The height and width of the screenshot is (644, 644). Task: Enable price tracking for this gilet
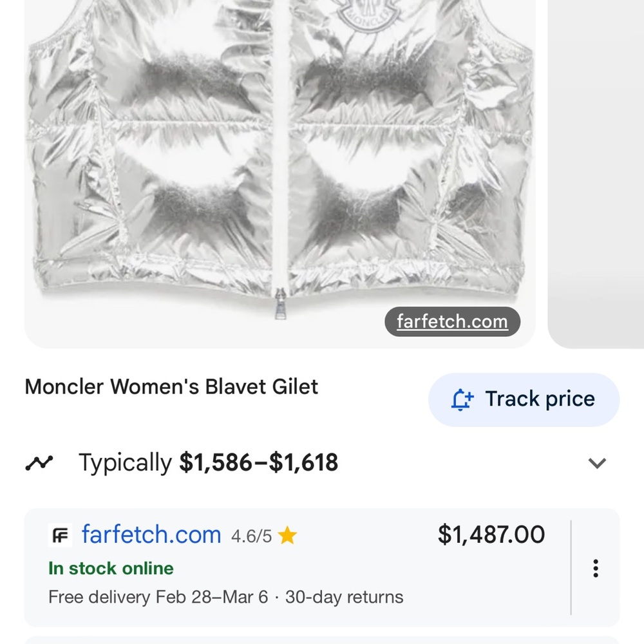(524, 399)
